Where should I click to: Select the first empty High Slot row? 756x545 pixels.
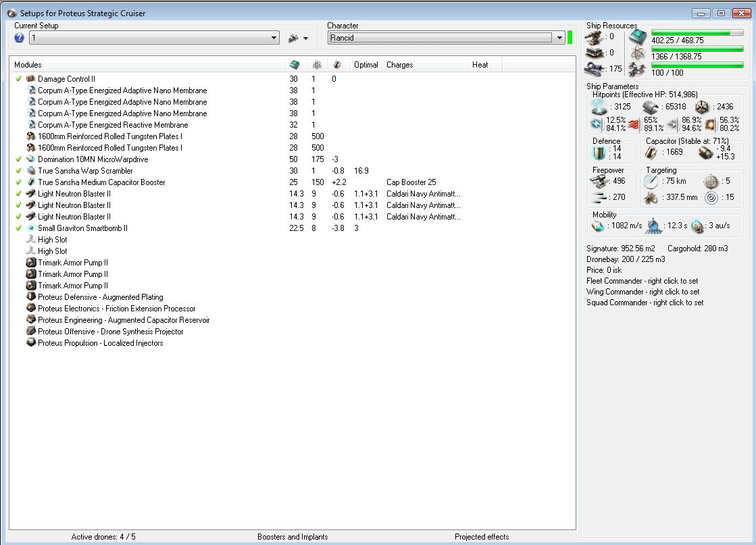coord(292,240)
